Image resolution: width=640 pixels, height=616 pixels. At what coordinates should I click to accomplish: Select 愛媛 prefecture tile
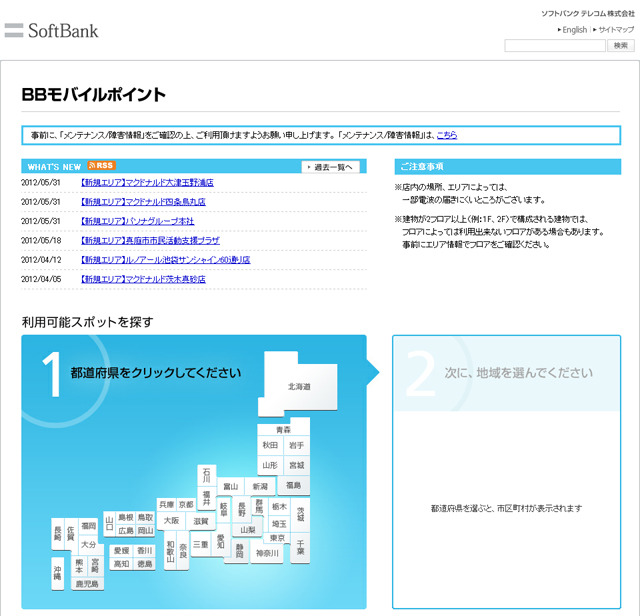(x=122, y=551)
